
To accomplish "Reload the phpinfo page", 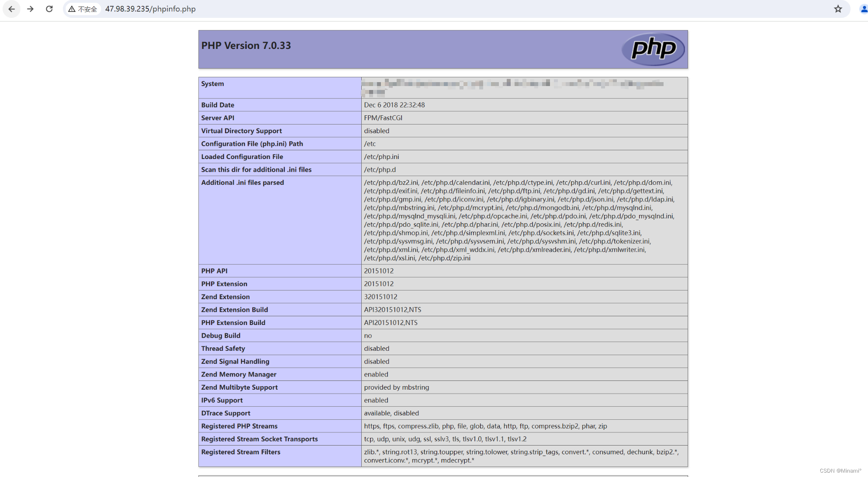I will click(49, 9).
